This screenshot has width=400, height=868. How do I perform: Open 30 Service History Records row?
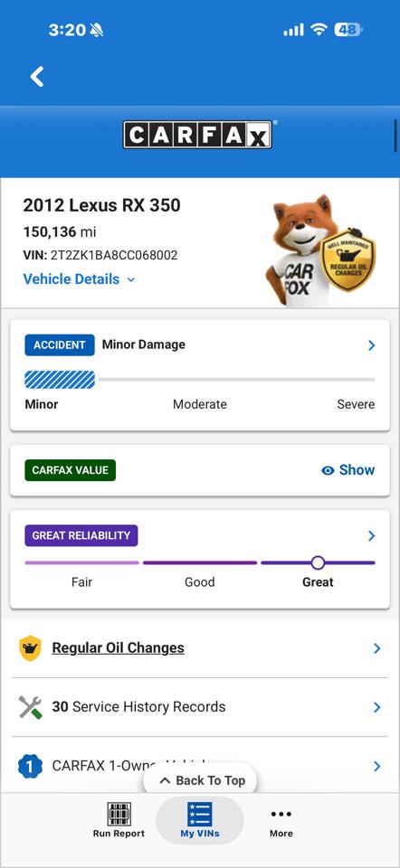[200, 707]
